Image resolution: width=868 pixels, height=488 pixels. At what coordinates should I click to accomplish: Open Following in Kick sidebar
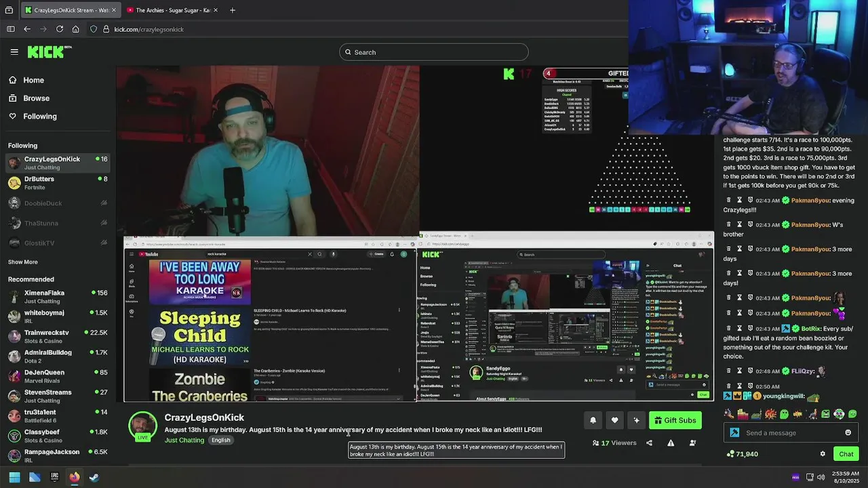33,117
